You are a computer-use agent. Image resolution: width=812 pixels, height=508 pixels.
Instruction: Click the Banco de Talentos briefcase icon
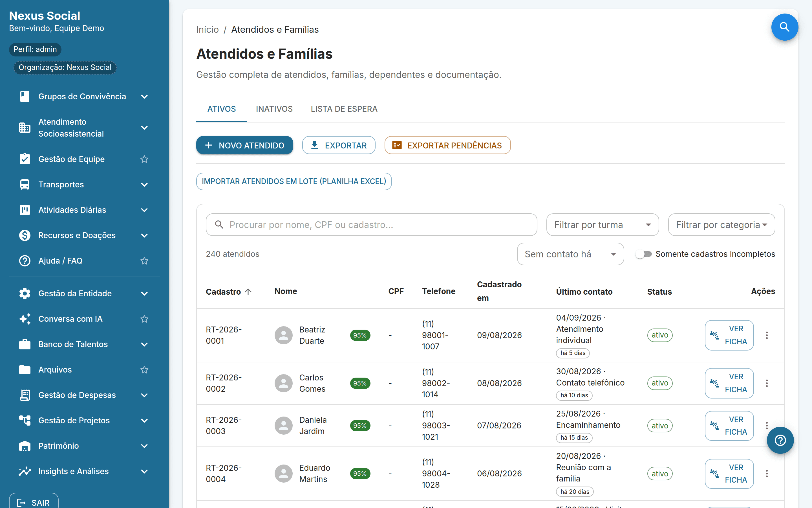click(x=25, y=344)
